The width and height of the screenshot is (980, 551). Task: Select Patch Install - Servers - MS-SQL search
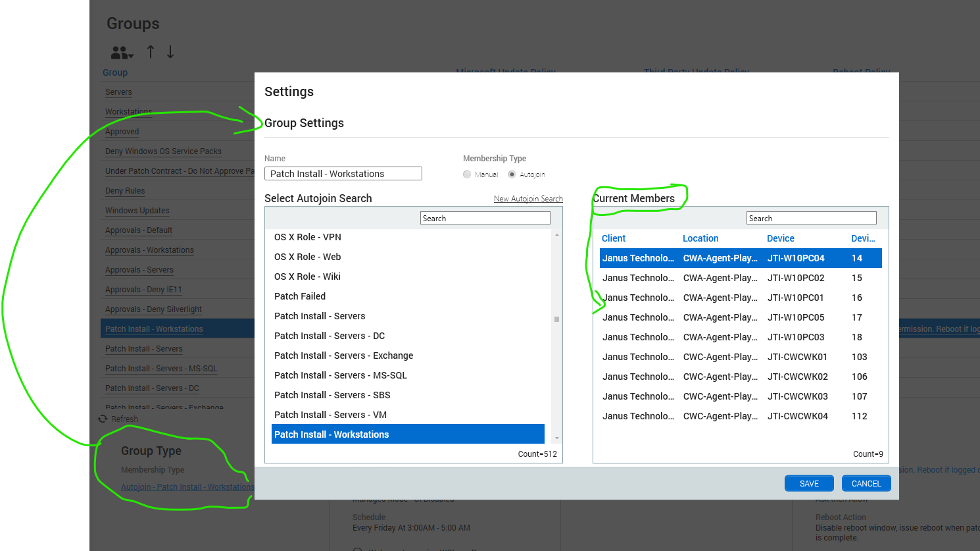tap(341, 375)
